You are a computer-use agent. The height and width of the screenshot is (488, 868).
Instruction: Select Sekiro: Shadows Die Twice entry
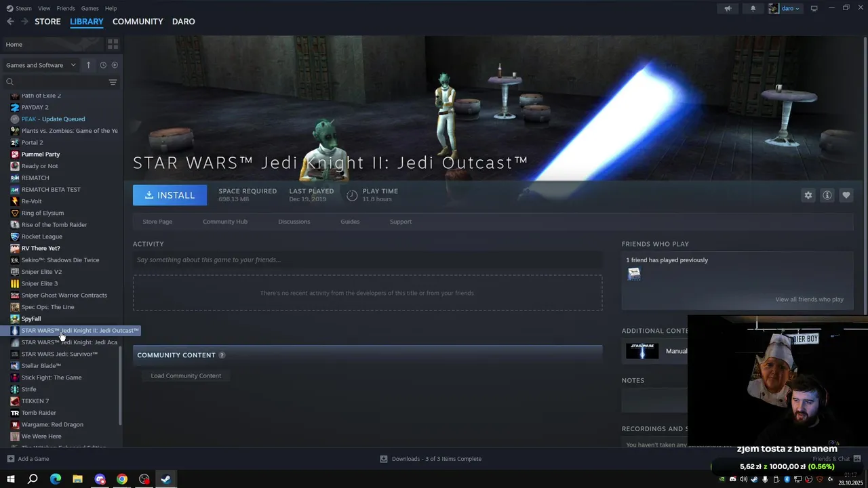61,260
